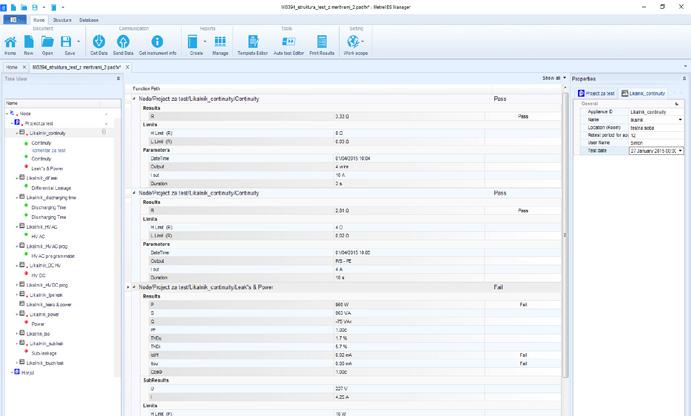Save the document with Save icon

pos(66,42)
